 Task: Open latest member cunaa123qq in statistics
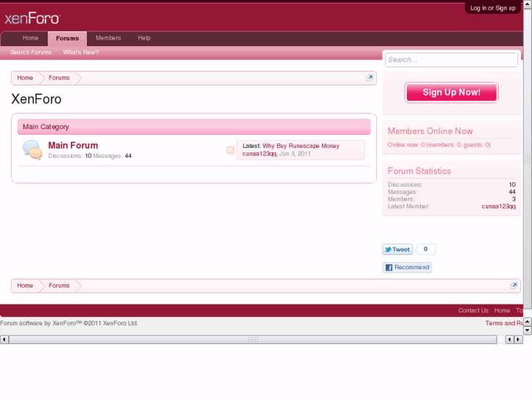coord(498,206)
